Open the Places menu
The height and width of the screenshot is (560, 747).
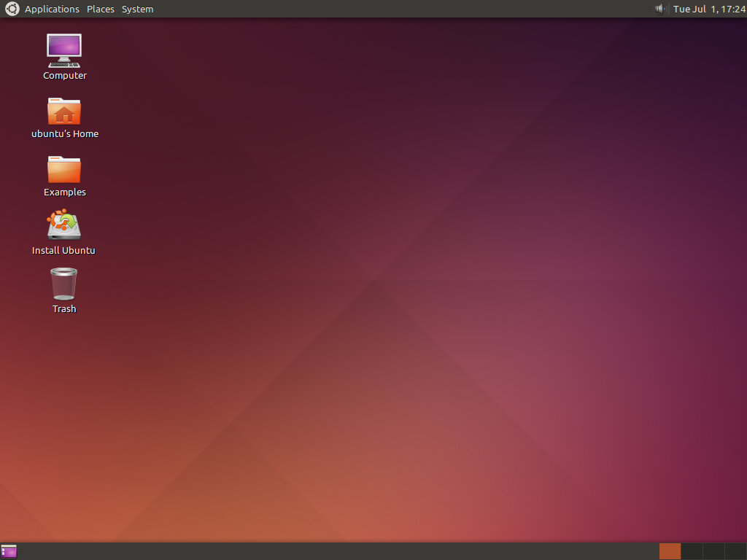(x=101, y=9)
